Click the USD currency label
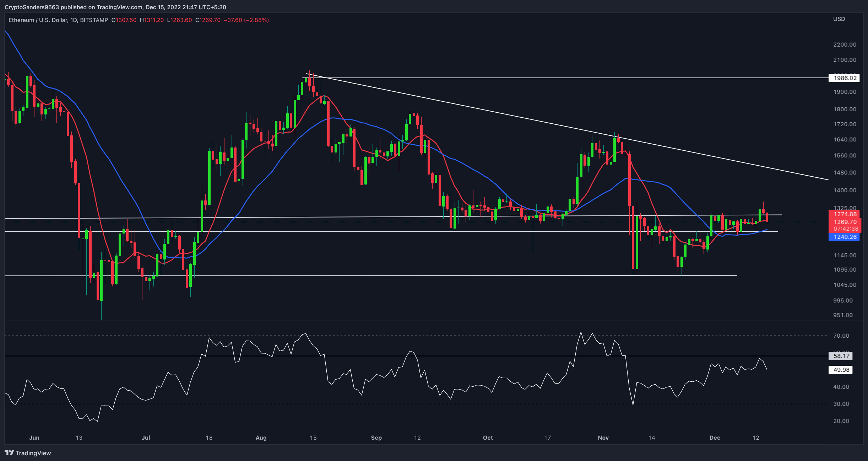 point(839,19)
